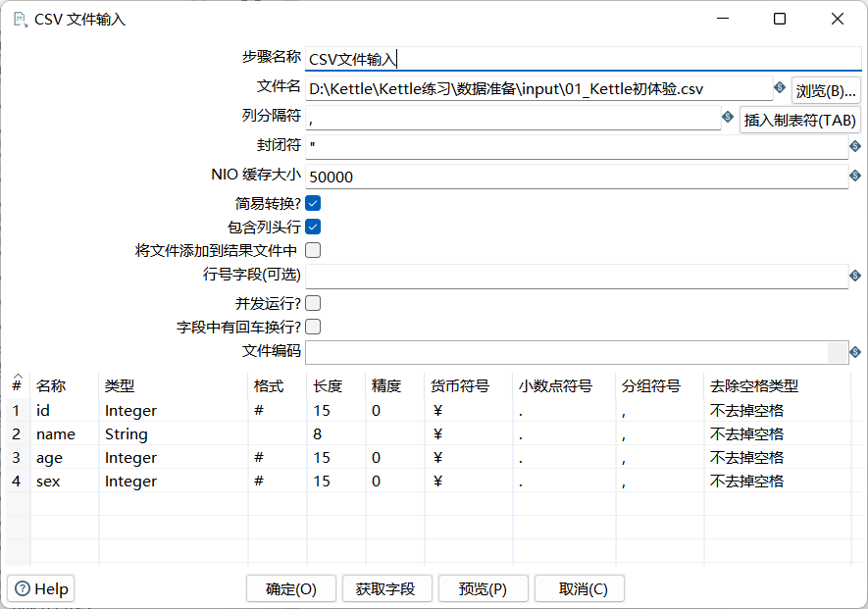Click the variable icon beside the 列分隔符 field

click(x=728, y=117)
